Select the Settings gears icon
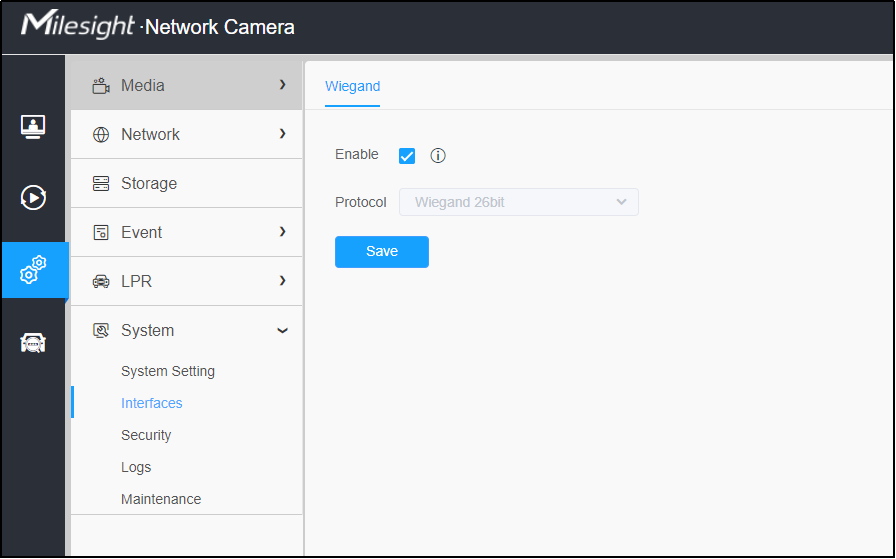 [33, 270]
